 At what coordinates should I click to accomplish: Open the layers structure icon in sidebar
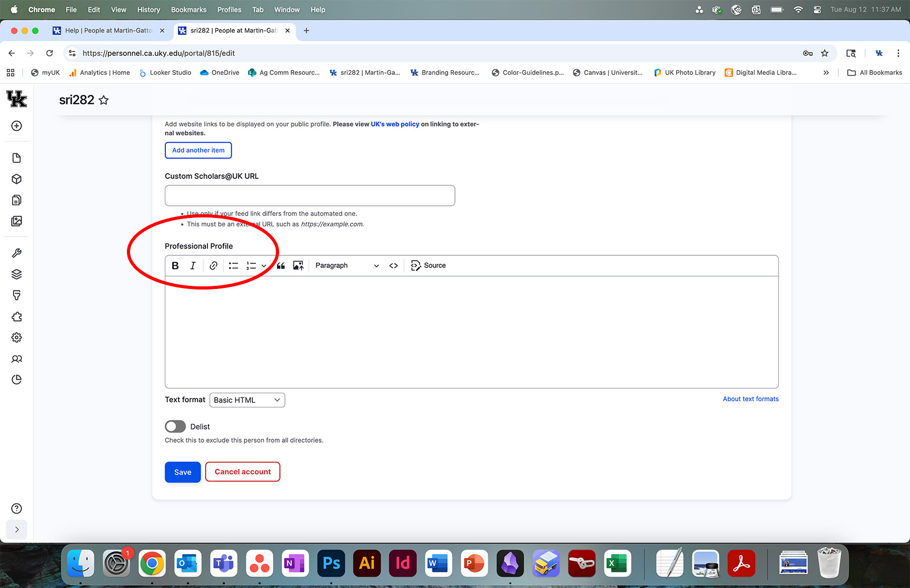(17, 274)
